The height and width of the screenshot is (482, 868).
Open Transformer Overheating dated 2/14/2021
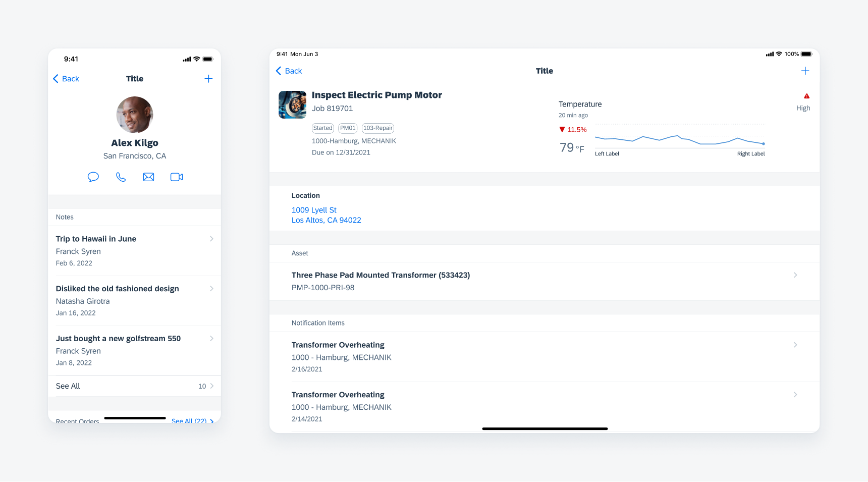[545, 407]
